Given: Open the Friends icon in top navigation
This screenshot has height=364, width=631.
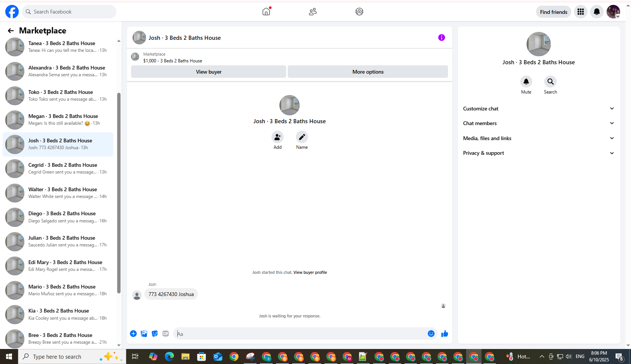Looking at the screenshot, I should (313, 12).
